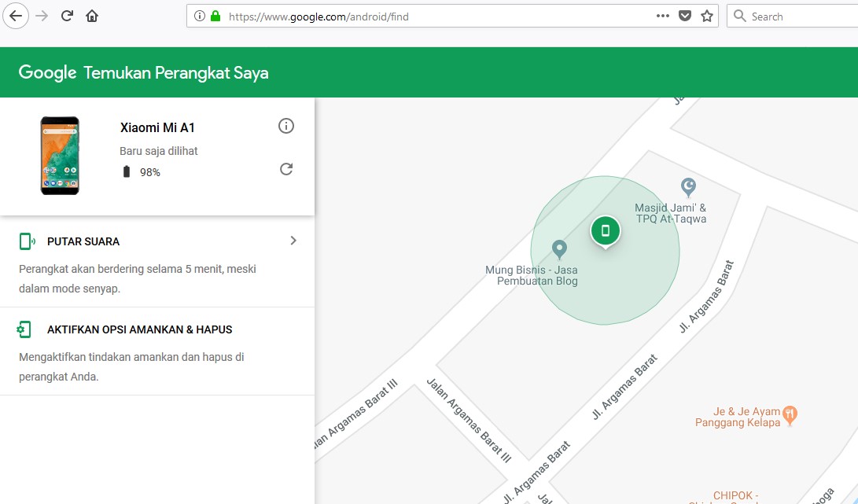Click the Je & Je Ayam restaurant pin
The image size is (858, 504).
pos(790,415)
